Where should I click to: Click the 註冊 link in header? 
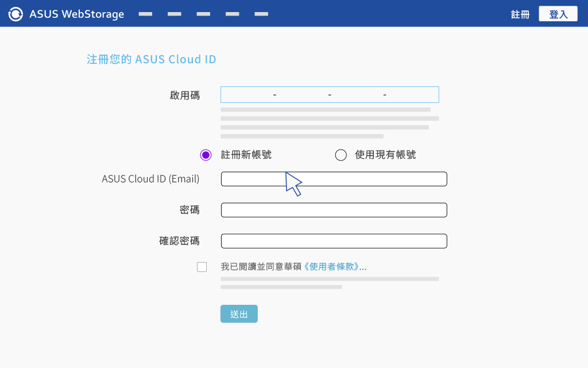(x=520, y=14)
